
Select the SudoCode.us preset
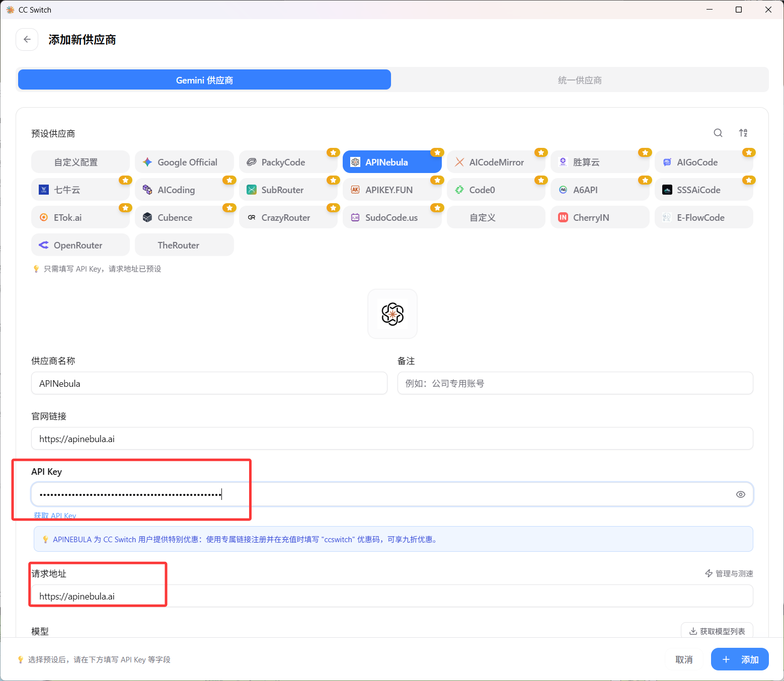click(392, 217)
